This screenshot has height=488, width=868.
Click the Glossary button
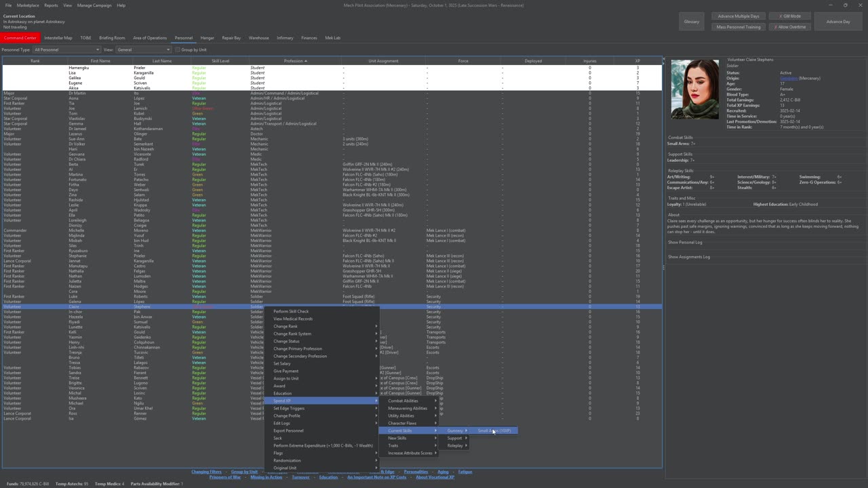[x=692, y=22]
